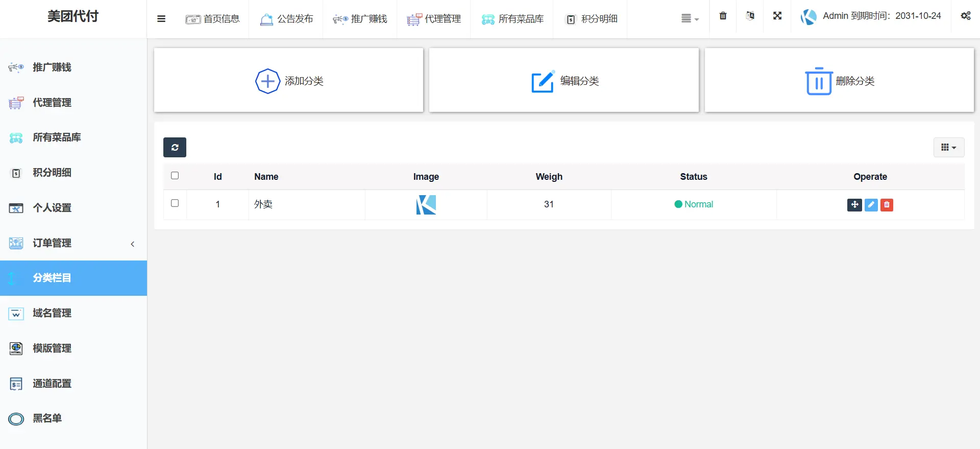Select 推广赚钱 in the sidebar
Image resolution: width=980 pixels, height=449 pixels.
pos(73,67)
